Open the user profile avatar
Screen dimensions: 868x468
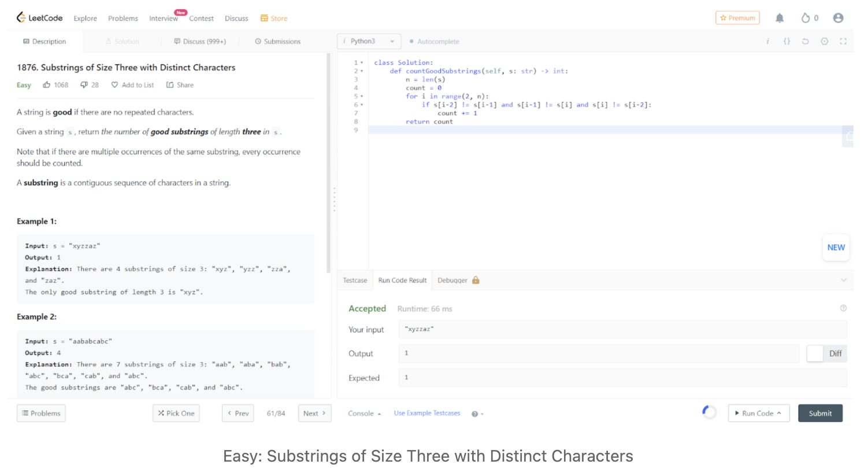pyautogui.click(x=838, y=18)
